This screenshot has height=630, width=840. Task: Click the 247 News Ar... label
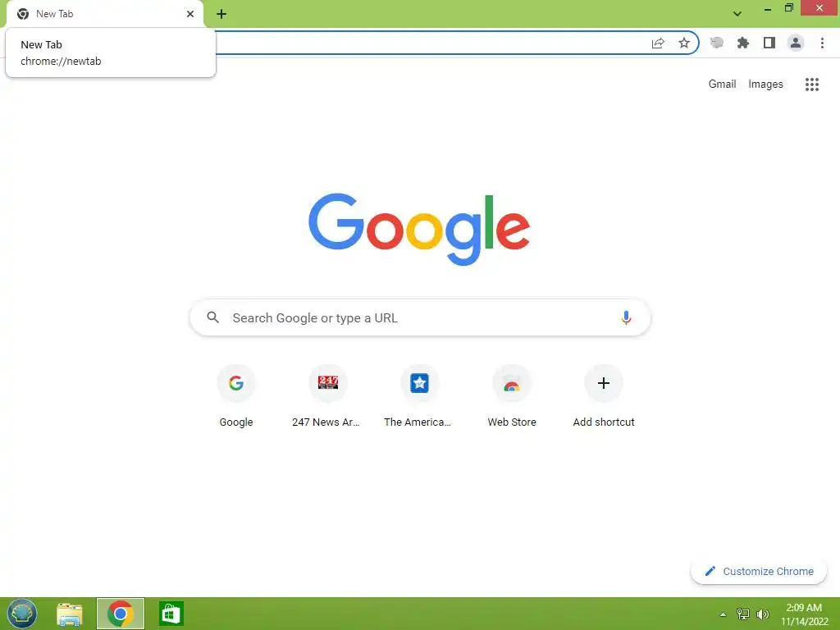pyautogui.click(x=326, y=422)
